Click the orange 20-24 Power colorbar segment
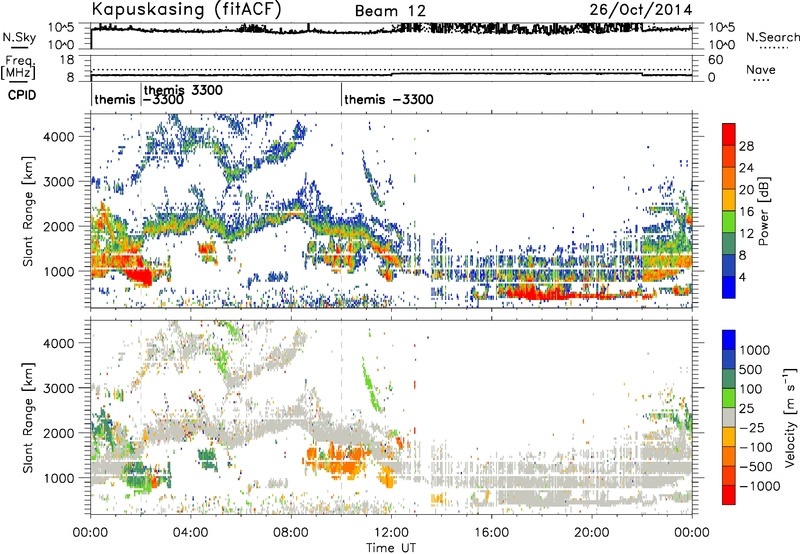The height and width of the screenshot is (554, 800). pyautogui.click(x=729, y=178)
